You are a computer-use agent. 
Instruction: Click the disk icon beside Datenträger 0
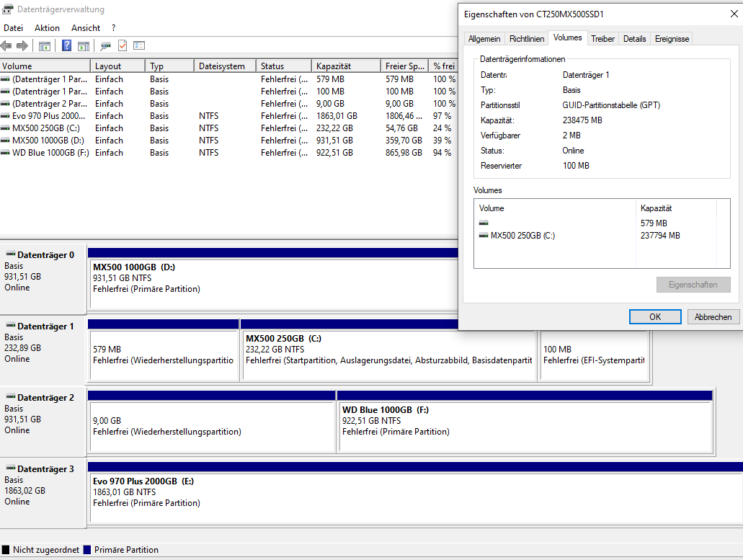pyautogui.click(x=10, y=254)
